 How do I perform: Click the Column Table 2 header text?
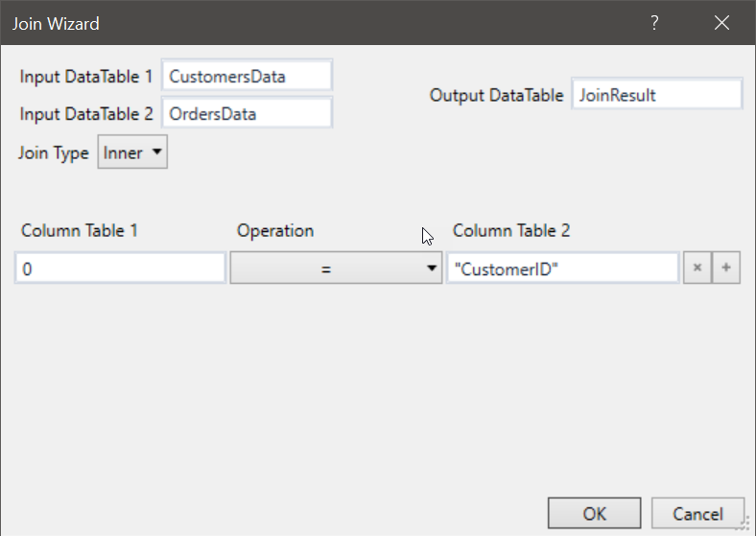[x=511, y=231]
